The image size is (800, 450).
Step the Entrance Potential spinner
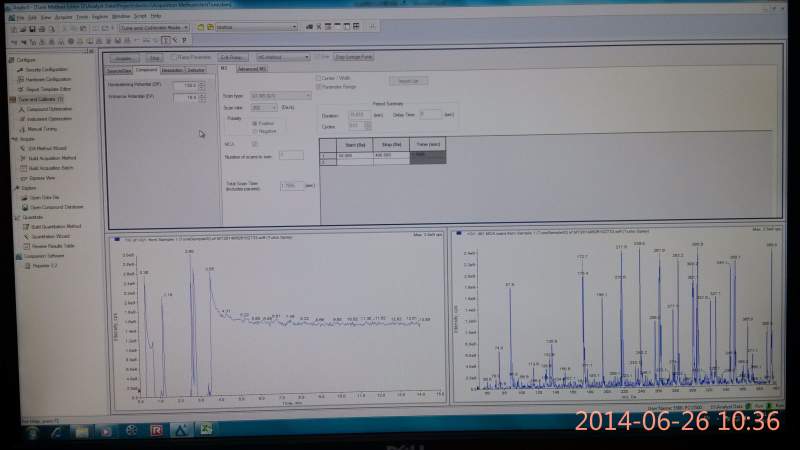pos(203,97)
